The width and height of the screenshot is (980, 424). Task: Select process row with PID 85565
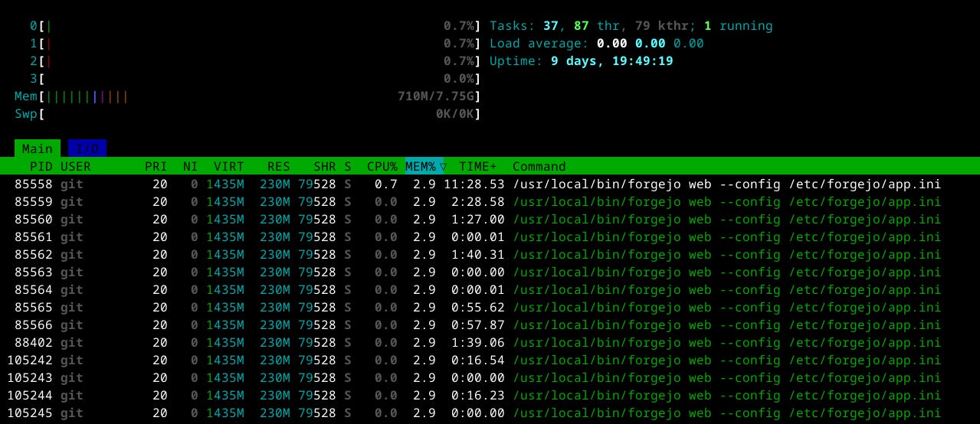pyautogui.click(x=490, y=307)
